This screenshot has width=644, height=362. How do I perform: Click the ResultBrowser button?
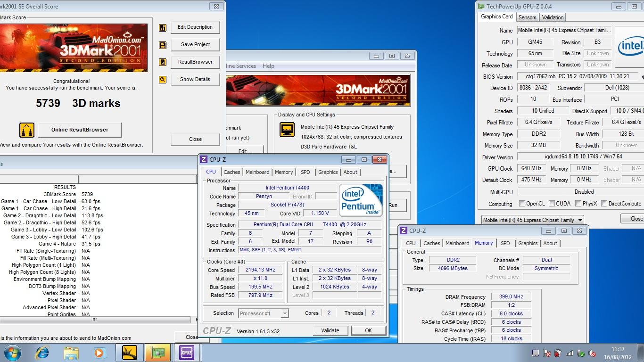pyautogui.click(x=195, y=62)
